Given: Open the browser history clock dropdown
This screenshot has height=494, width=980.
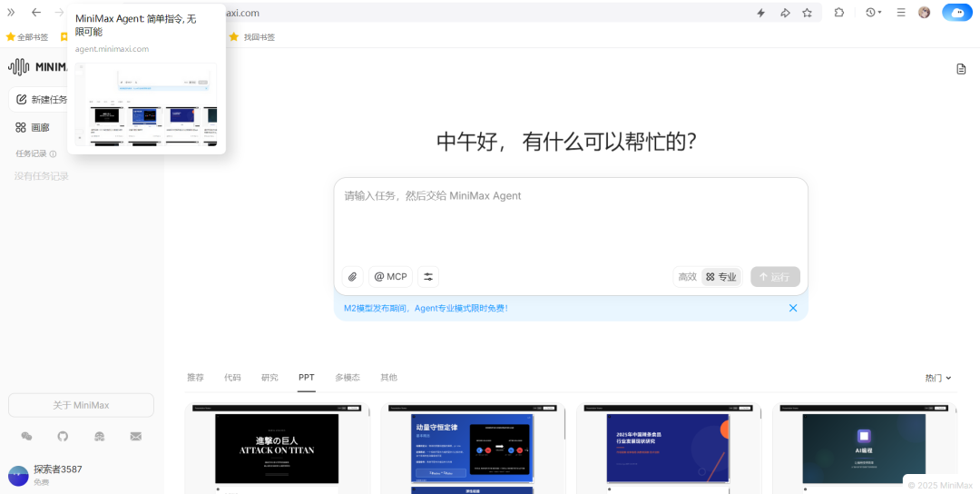Looking at the screenshot, I should [873, 13].
